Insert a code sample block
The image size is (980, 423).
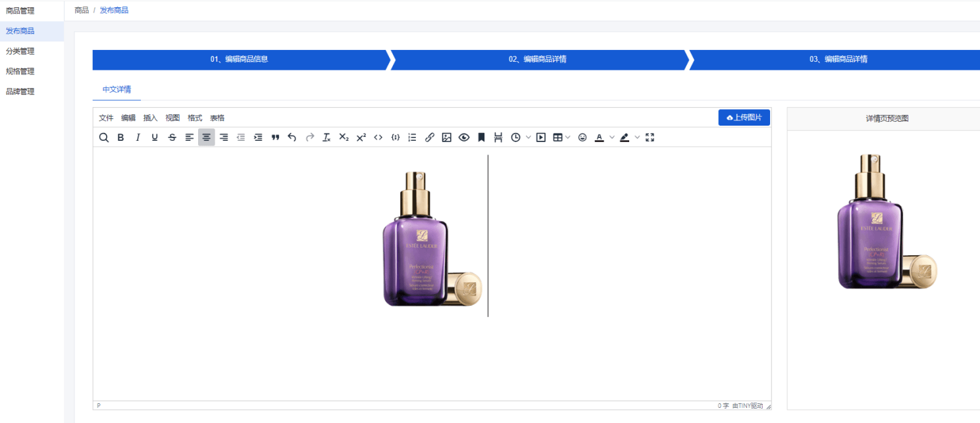point(396,137)
